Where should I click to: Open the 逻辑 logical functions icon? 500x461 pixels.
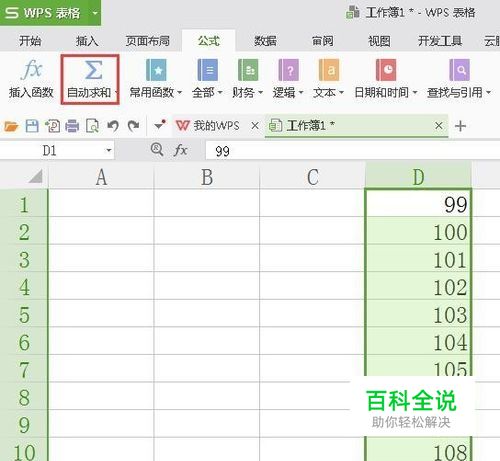point(289,70)
